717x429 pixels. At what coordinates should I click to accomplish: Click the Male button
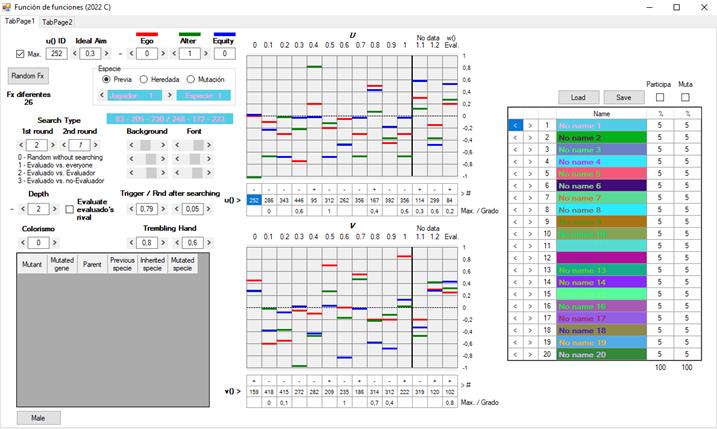click(38, 417)
